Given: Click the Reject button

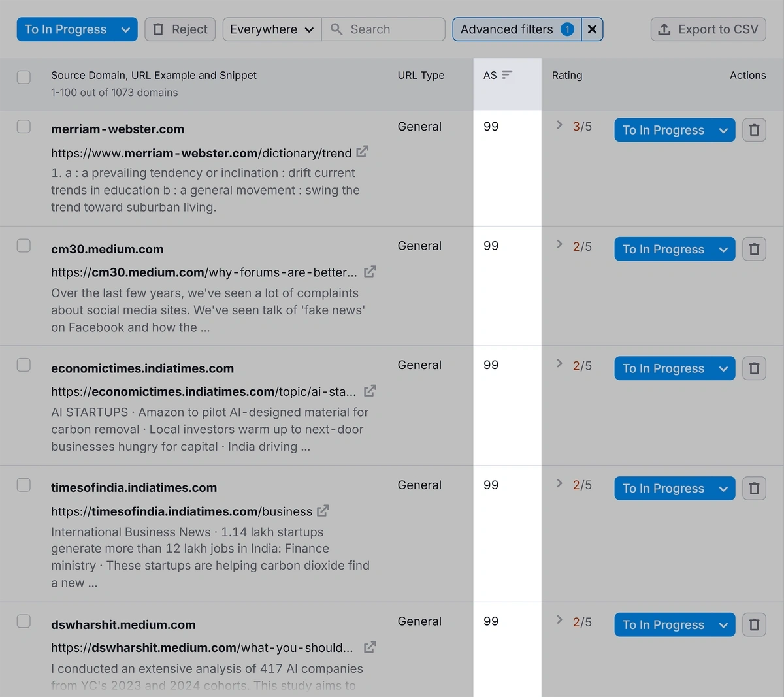Looking at the screenshot, I should 180,29.
